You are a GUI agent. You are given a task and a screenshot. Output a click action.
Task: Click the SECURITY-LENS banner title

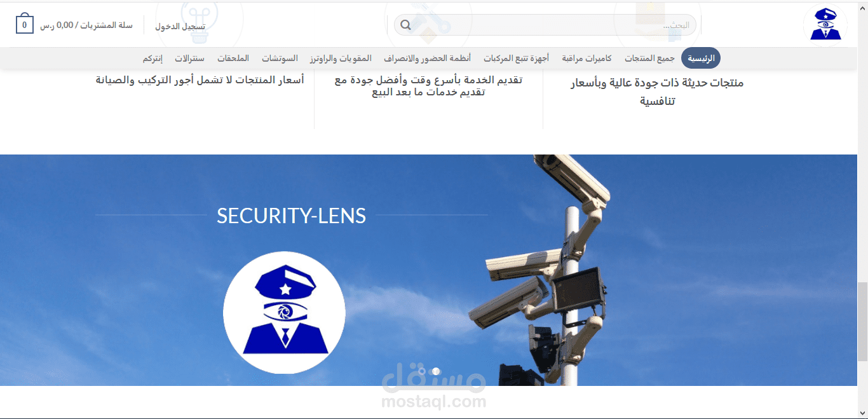[x=291, y=216]
